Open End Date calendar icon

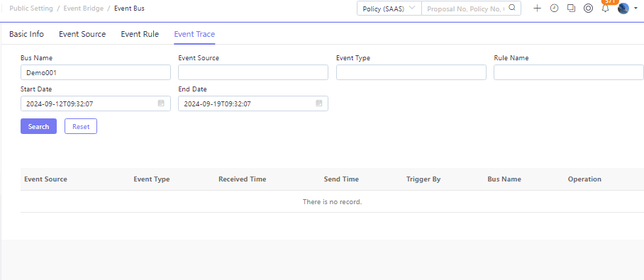(x=318, y=103)
